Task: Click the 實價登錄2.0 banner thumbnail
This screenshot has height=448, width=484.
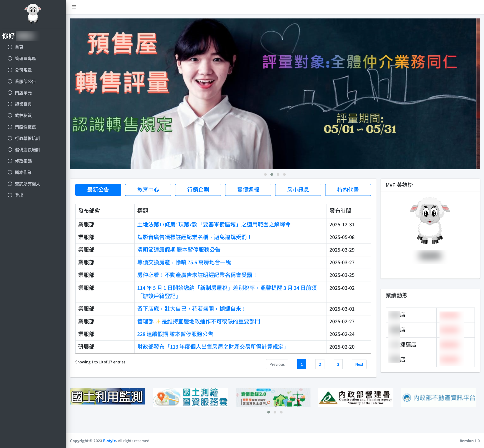Action: [x=273, y=397]
